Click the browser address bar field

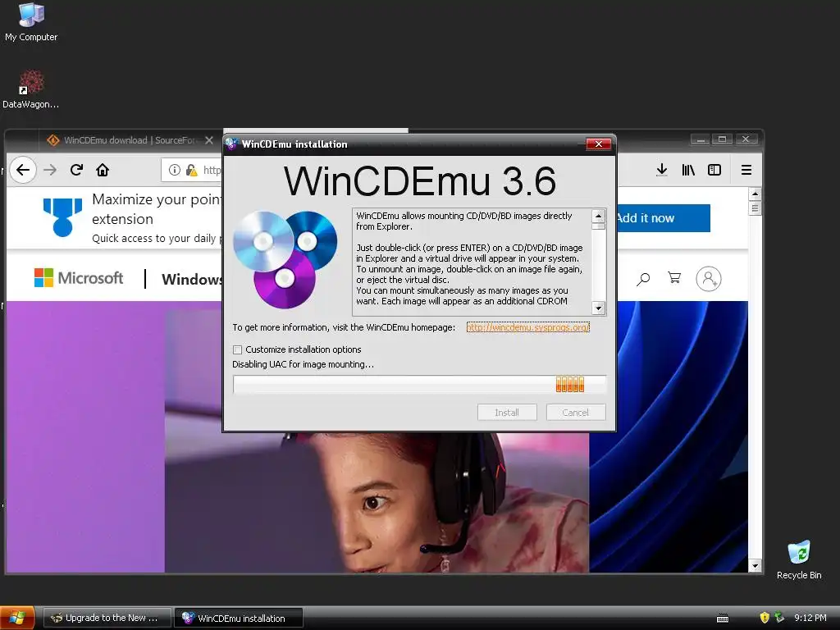192,170
